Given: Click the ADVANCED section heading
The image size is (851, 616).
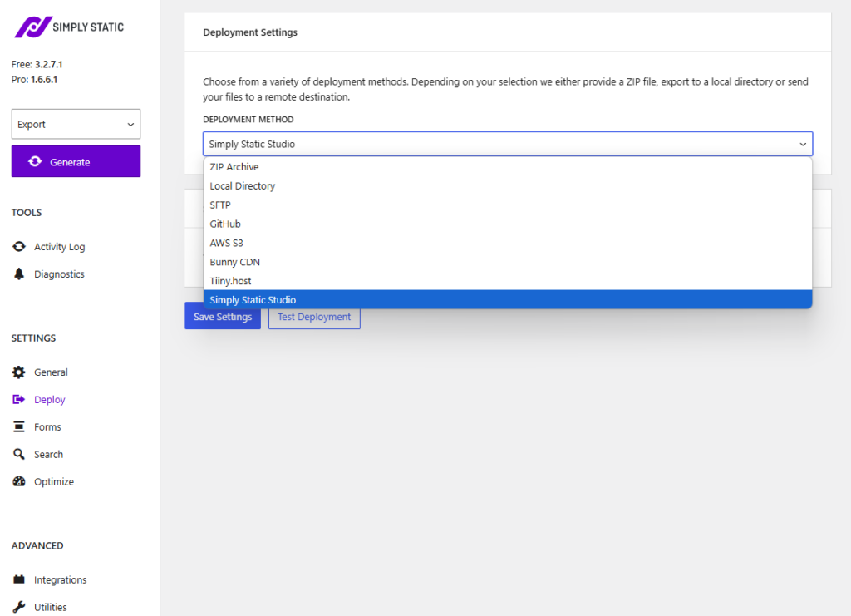Looking at the screenshot, I should point(37,545).
